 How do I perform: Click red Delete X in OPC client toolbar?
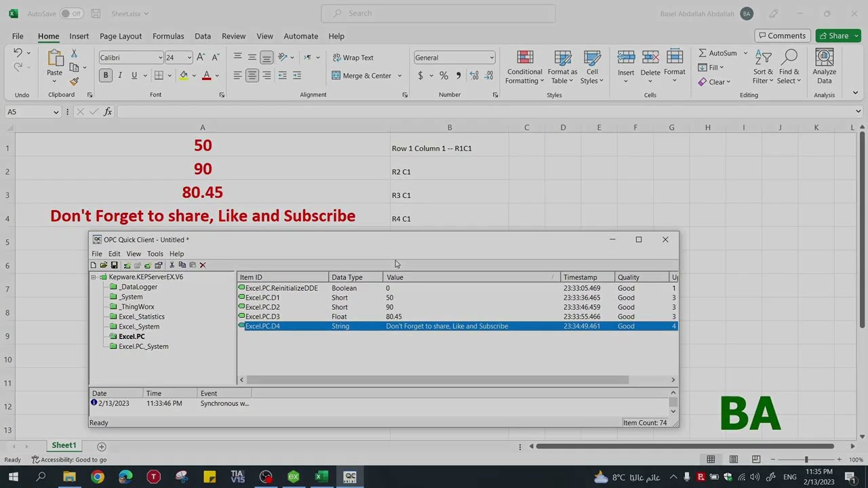click(x=202, y=265)
